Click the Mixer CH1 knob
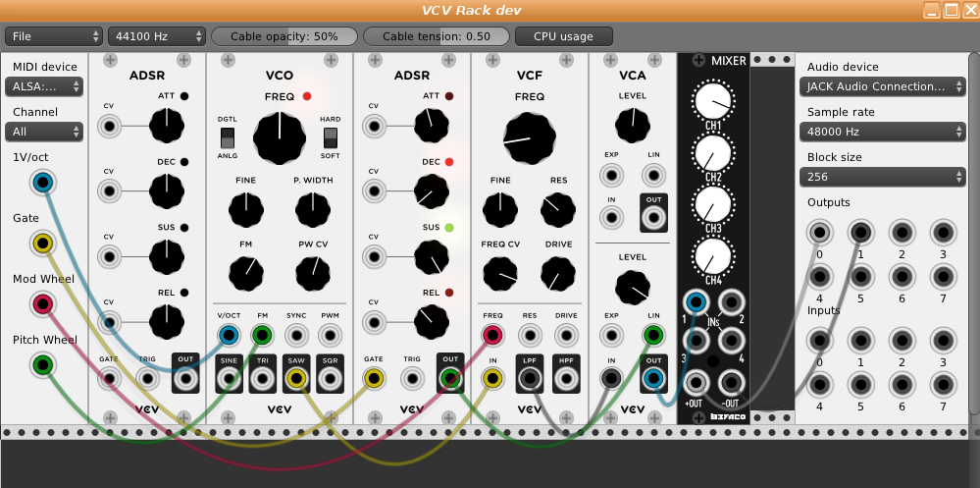This screenshot has height=488, width=980. (x=713, y=99)
